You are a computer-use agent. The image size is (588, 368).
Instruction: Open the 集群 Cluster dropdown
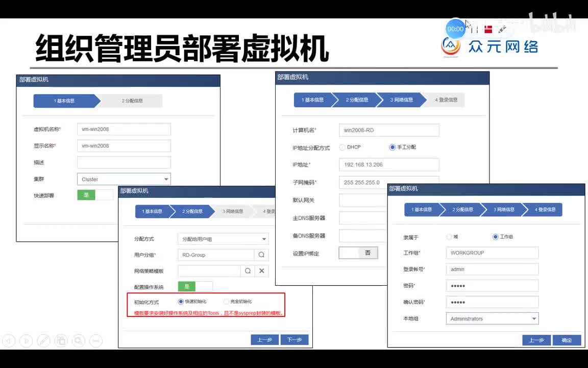124,179
